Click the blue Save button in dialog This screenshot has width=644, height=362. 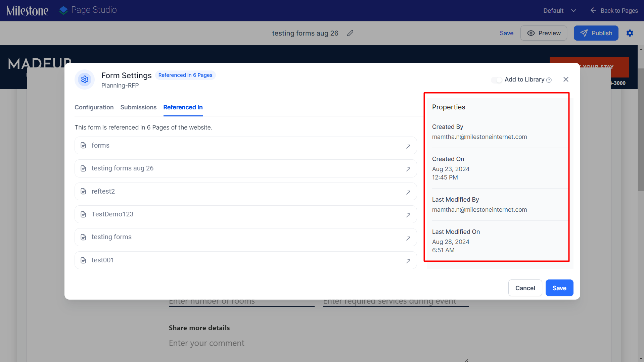pyautogui.click(x=559, y=288)
